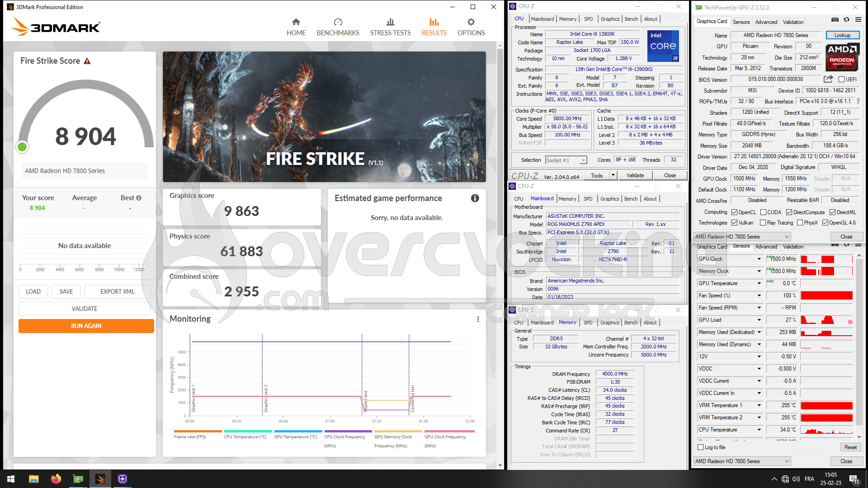Click the GPU Load red sensor graph

[826, 320]
